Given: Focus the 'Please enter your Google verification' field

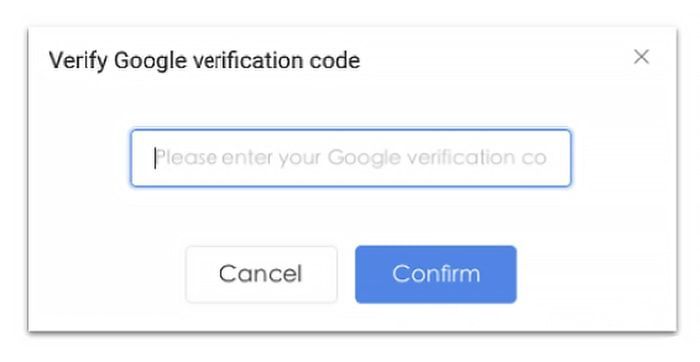Looking at the screenshot, I should coord(350,158).
